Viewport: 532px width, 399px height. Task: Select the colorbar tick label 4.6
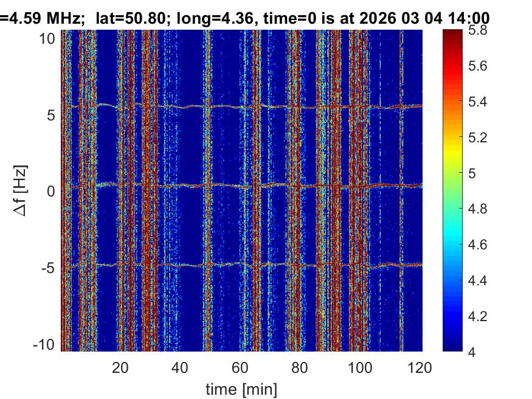click(483, 245)
